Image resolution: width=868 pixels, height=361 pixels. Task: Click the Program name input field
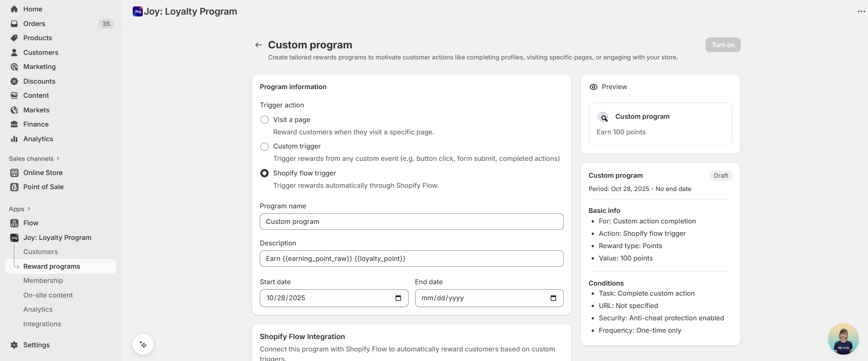click(x=411, y=222)
